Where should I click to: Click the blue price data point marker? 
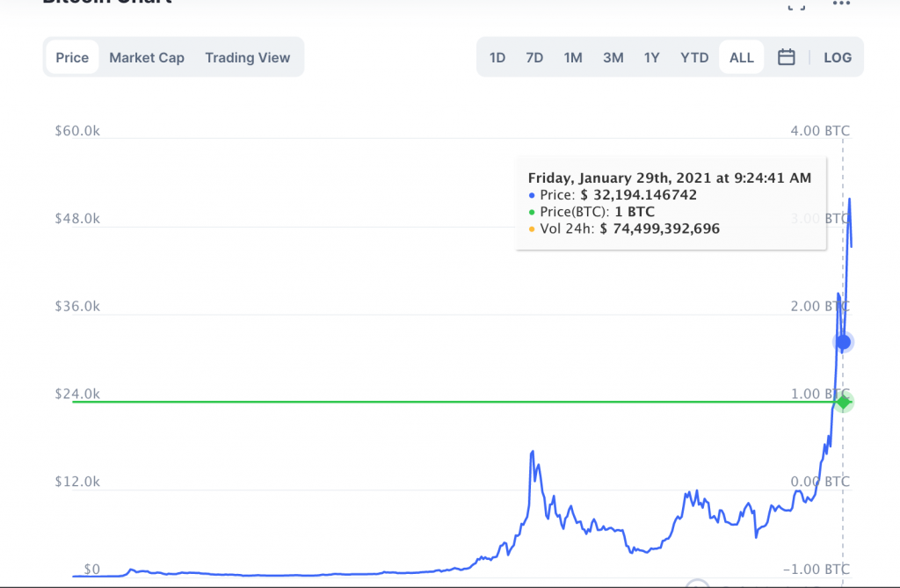pos(843,342)
